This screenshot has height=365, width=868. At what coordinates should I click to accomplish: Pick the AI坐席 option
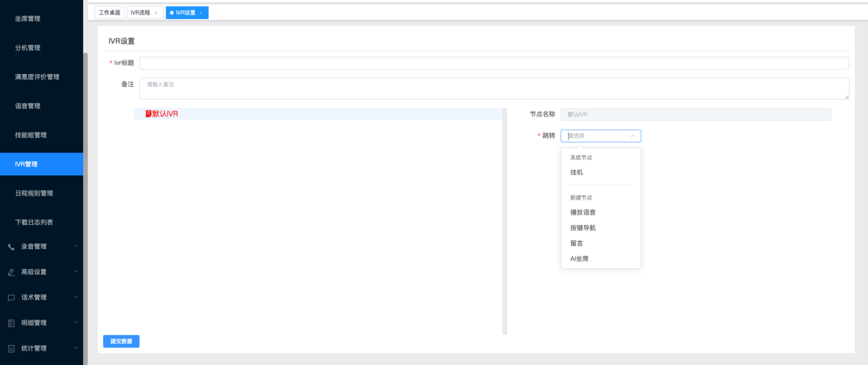[579, 259]
